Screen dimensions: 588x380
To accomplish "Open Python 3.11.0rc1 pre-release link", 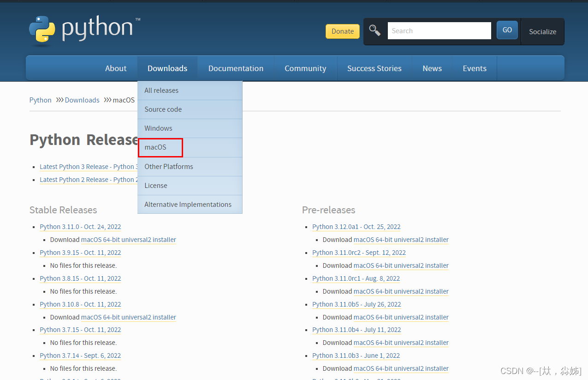I will point(356,278).
